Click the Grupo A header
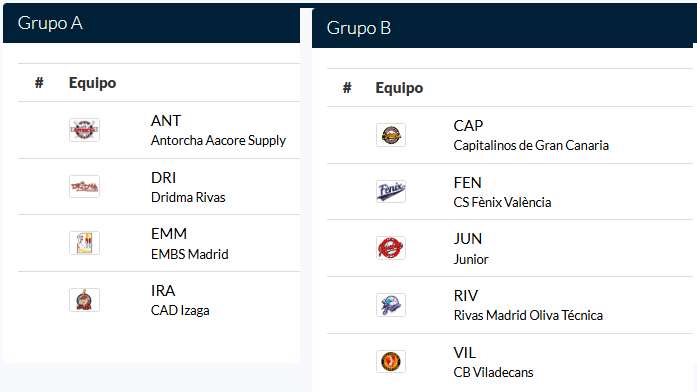This screenshot has height=392, width=697. (50, 23)
